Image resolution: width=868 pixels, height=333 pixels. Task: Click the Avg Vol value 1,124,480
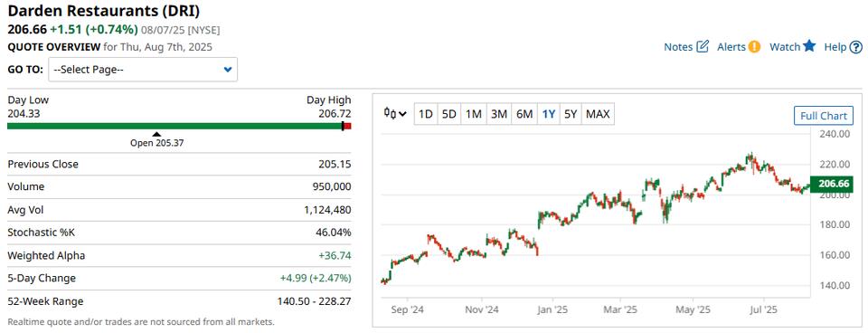[327, 210]
